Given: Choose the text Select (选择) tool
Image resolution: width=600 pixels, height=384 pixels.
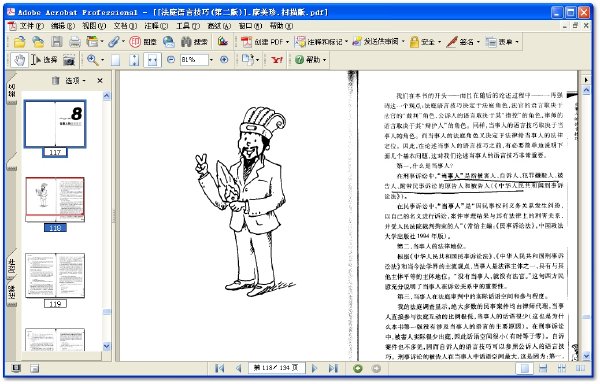Looking at the screenshot, I should (x=44, y=60).
